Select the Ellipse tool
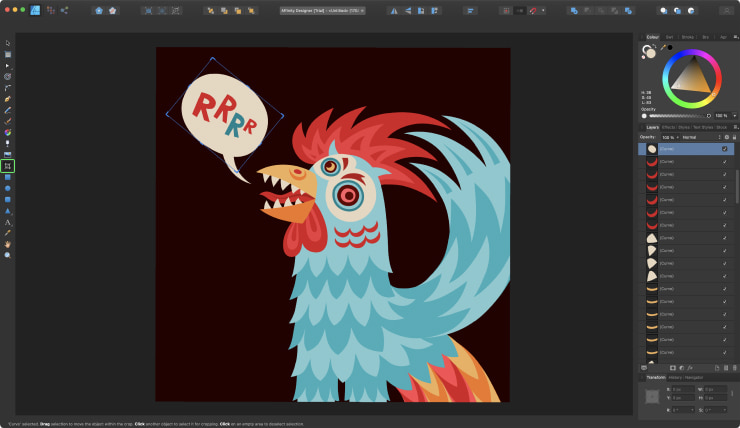Image resolution: width=740 pixels, height=428 pixels. 8,188
